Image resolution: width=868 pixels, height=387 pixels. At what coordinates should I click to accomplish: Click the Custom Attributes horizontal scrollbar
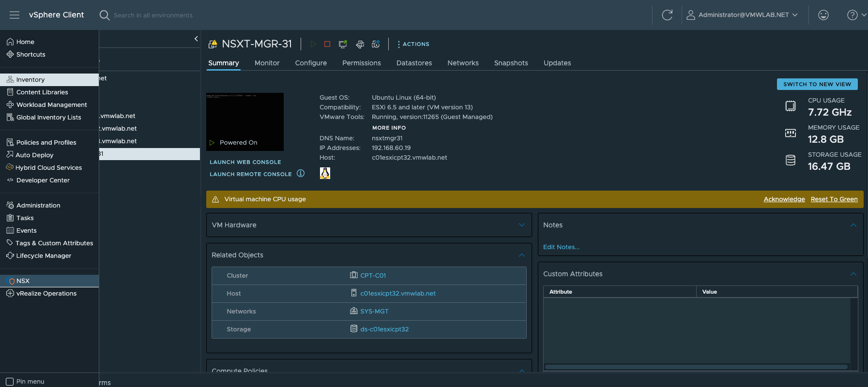(696, 367)
